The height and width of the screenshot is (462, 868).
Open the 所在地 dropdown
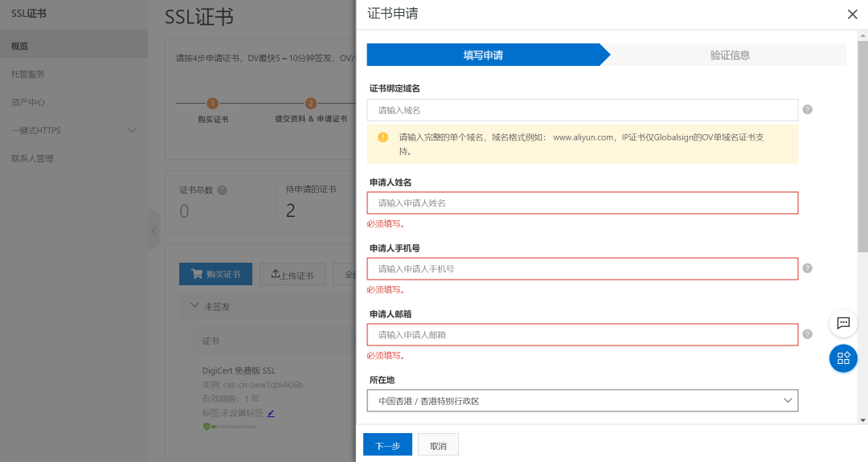pos(583,401)
